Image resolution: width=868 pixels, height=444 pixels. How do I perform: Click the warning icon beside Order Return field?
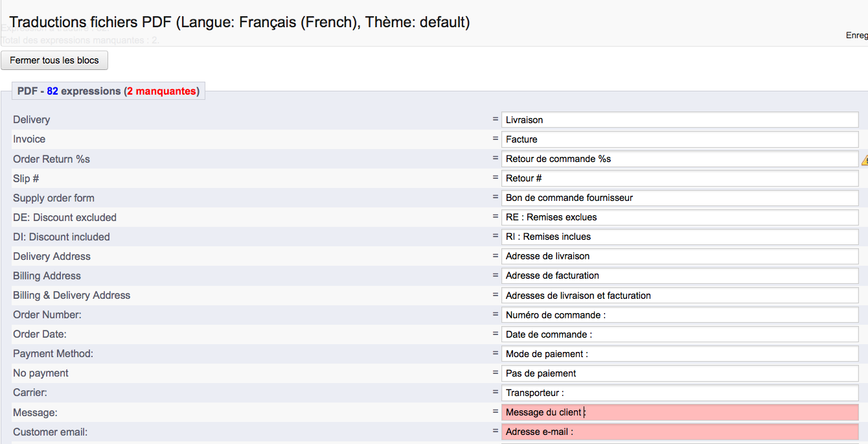[x=864, y=160]
